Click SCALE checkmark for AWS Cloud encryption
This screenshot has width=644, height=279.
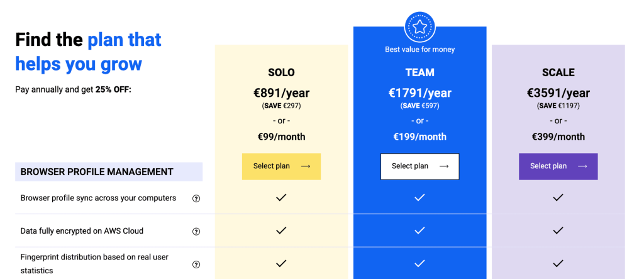558,231
